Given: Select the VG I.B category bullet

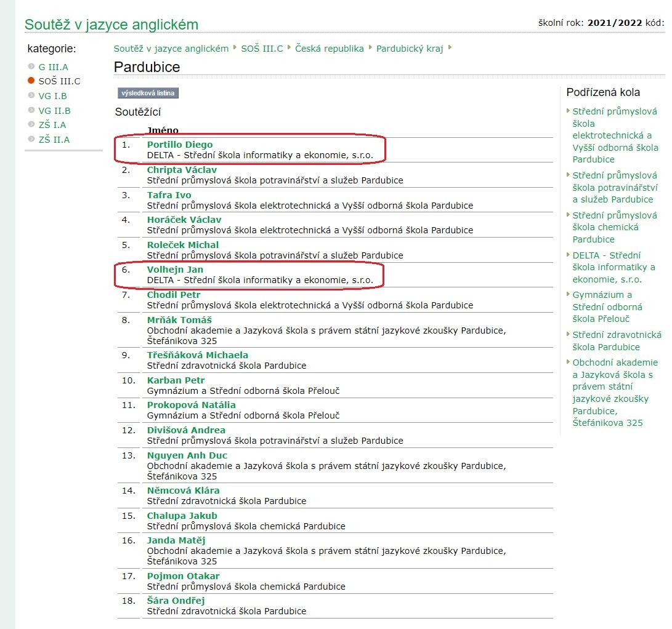Looking at the screenshot, I should [31, 95].
